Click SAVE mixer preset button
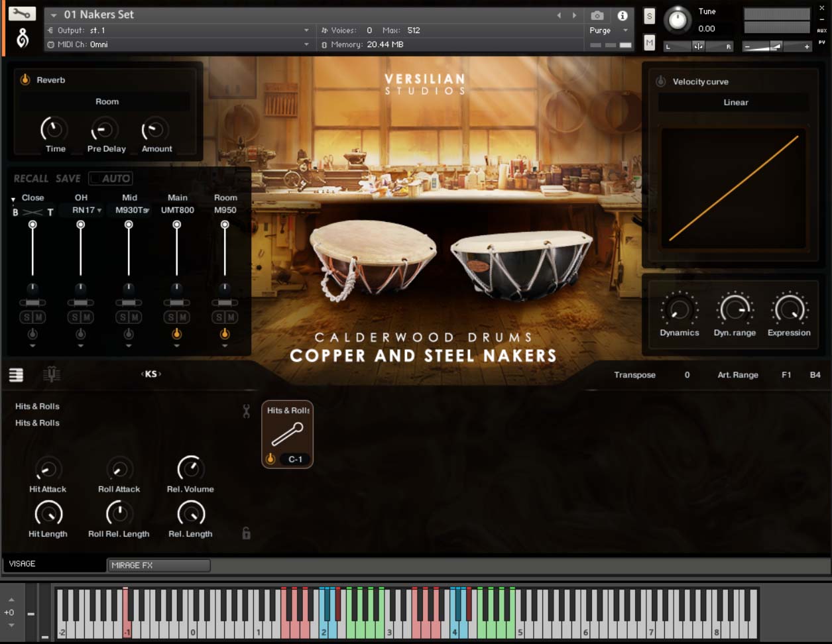 pos(68,178)
